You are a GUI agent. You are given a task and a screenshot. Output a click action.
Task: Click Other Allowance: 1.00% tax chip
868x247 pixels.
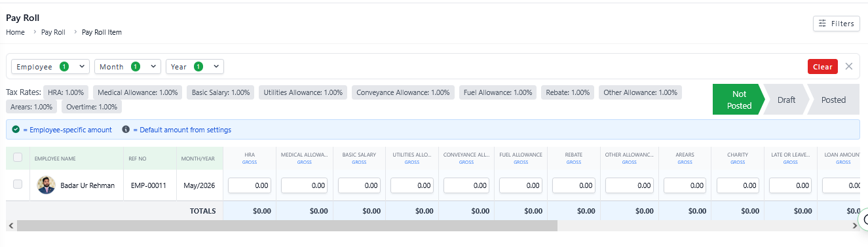coord(641,92)
